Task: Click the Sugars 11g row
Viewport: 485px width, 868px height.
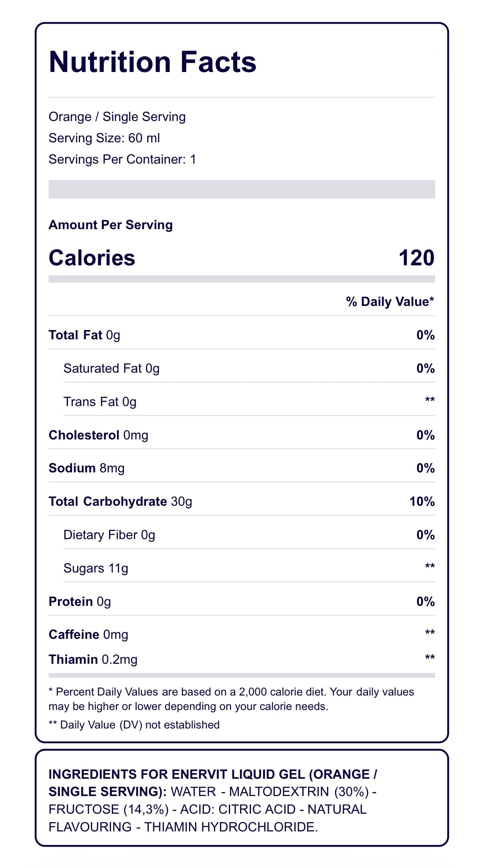Action: point(249,568)
